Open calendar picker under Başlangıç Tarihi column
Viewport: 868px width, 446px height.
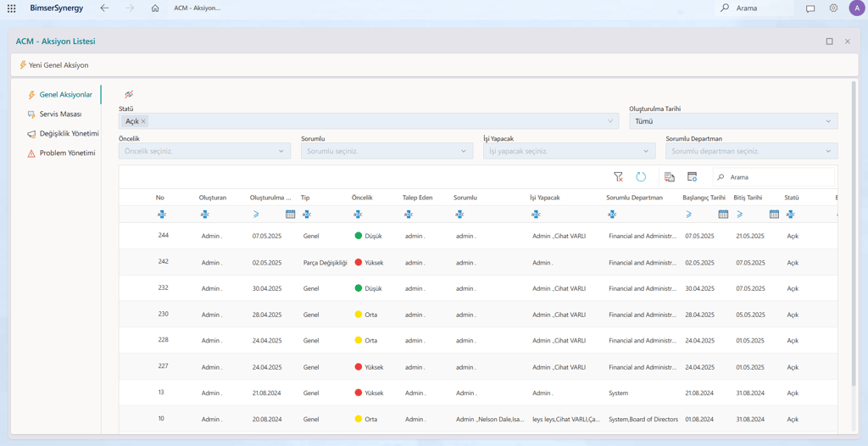click(x=722, y=215)
